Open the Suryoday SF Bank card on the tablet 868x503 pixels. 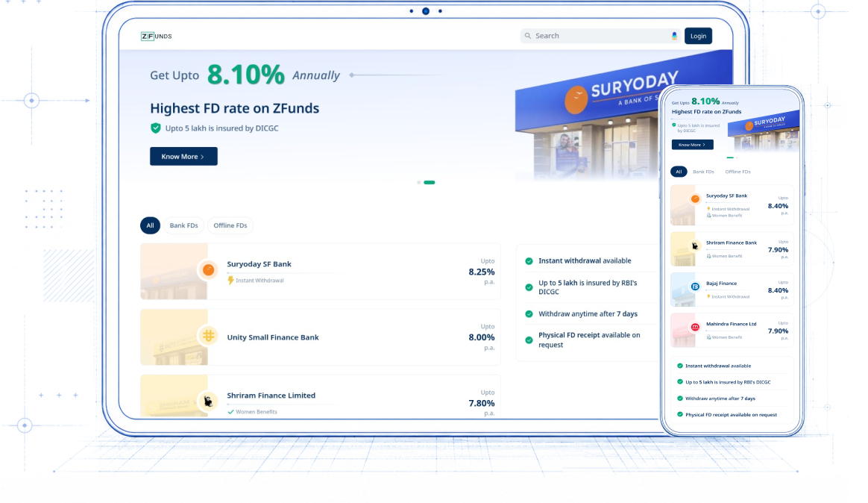click(321, 272)
